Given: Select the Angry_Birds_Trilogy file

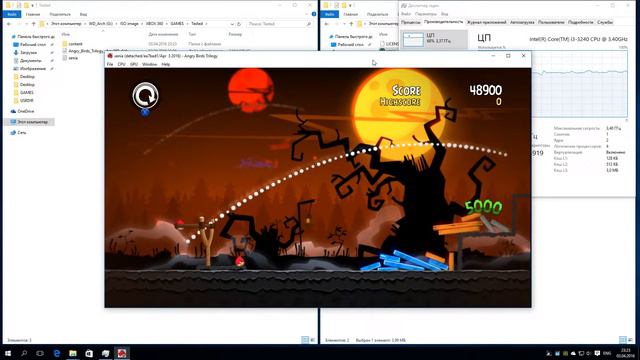Looking at the screenshot, I should [86, 51].
